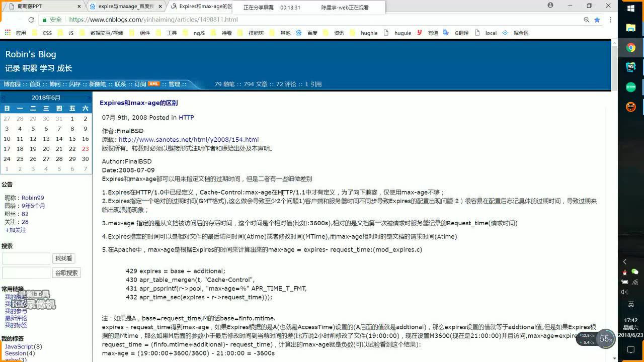This screenshot has height=362, width=644.
Task: Open the orange ninja app on taskbar
Action: coord(630,107)
